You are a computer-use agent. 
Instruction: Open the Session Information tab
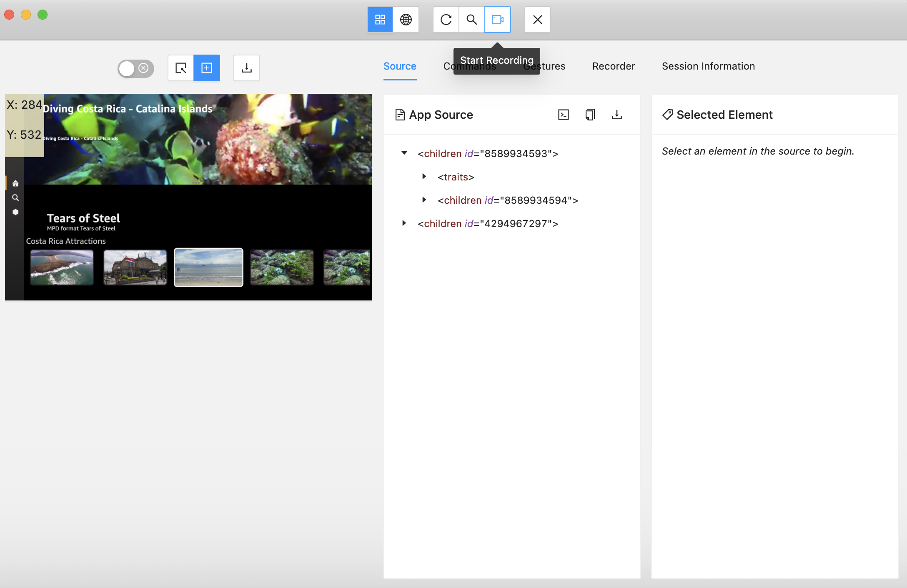coord(708,66)
